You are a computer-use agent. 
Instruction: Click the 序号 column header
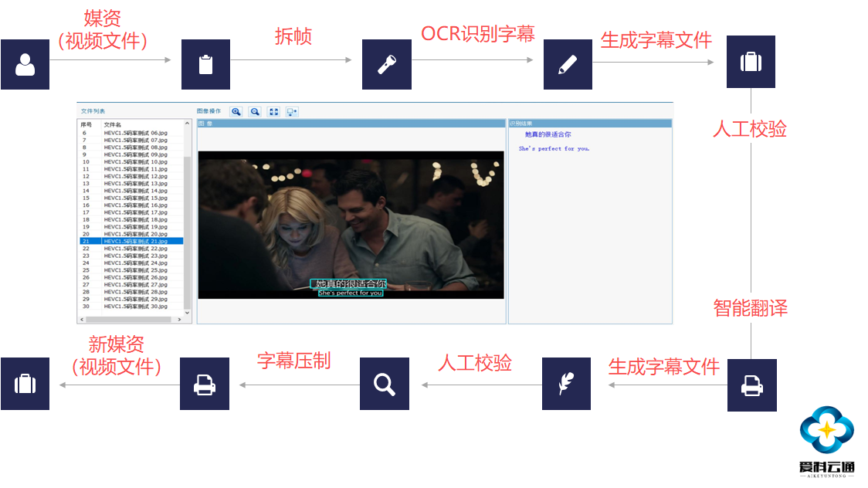point(87,124)
